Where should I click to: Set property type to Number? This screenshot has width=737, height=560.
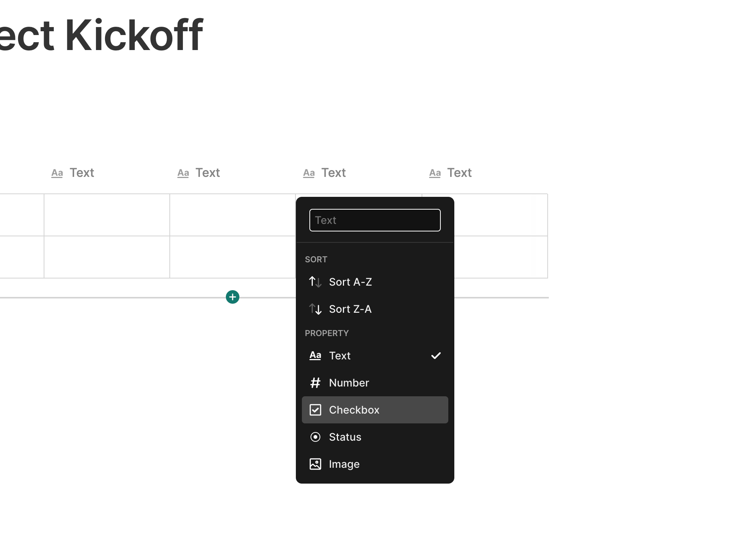pyautogui.click(x=349, y=383)
